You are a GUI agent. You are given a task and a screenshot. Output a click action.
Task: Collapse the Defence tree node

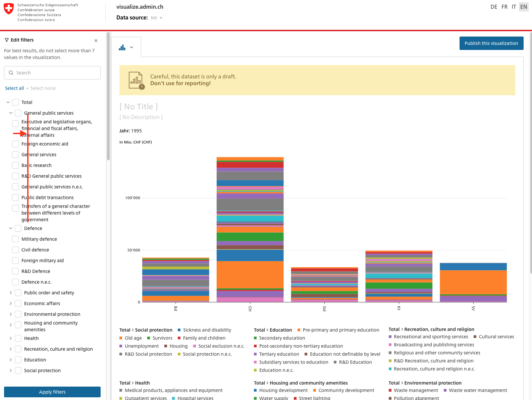[x=11, y=228]
